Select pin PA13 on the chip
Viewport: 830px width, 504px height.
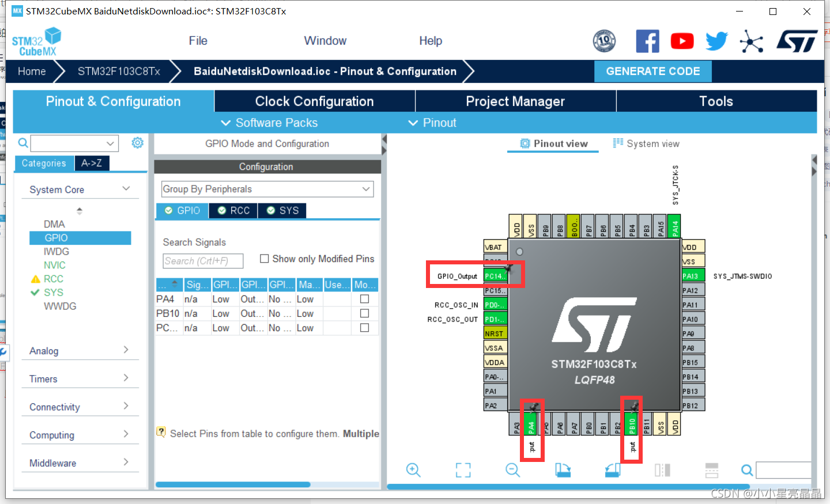[x=693, y=276]
